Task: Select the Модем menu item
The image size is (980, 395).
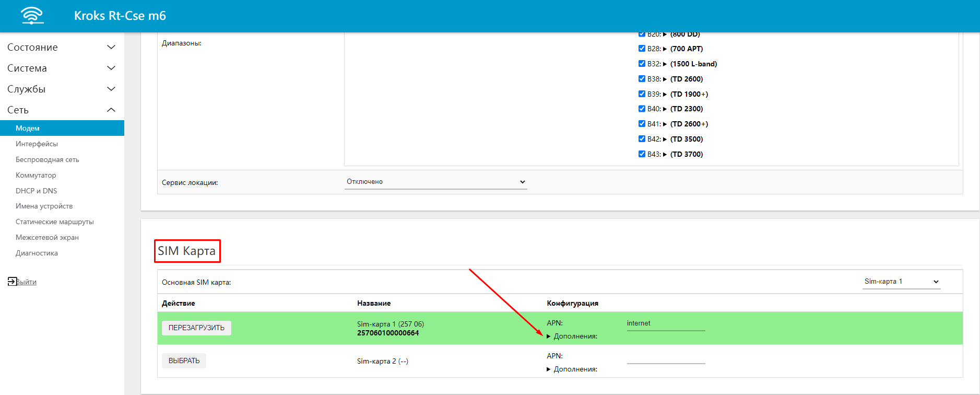Action: [x=62, y=128]
